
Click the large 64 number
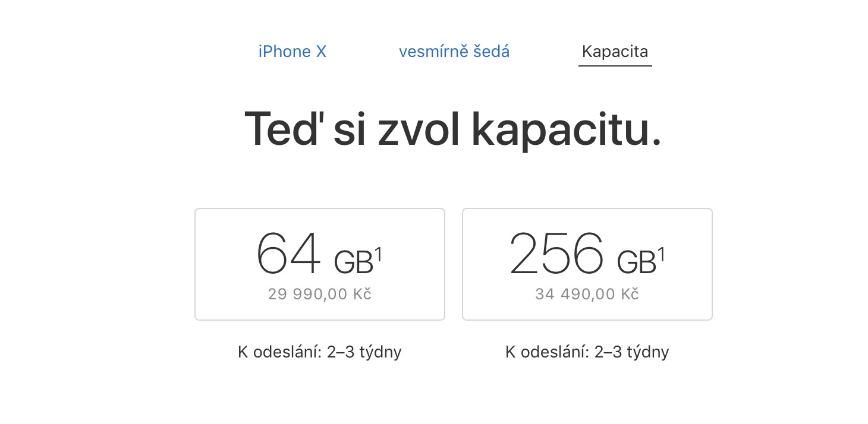click(288, 254)
